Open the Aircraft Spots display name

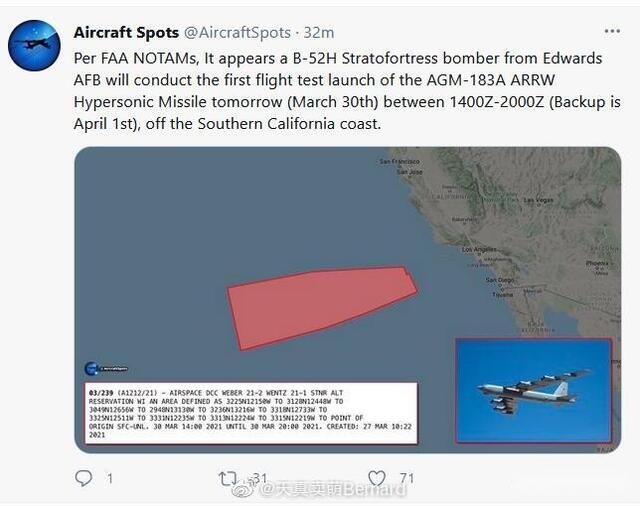pos(126,32)
